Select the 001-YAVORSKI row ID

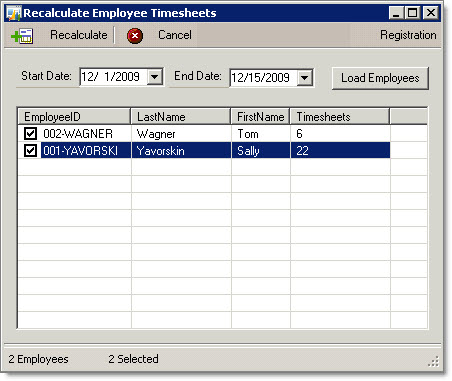(x=80, y=151)
